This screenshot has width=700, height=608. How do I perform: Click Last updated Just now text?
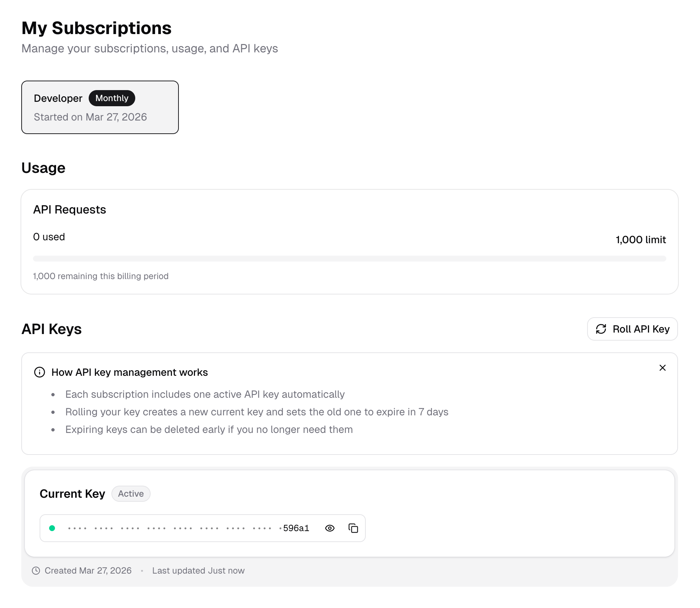[x=198, y=570]
